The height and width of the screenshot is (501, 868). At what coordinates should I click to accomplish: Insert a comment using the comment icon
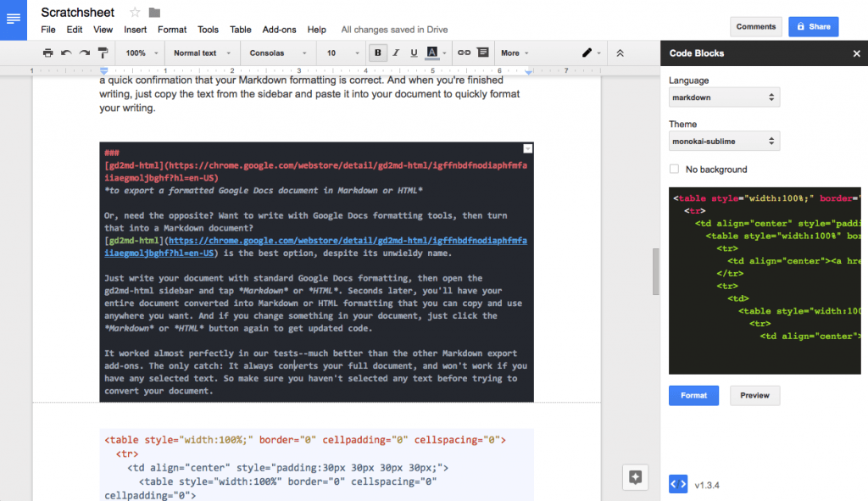[484, 52]
